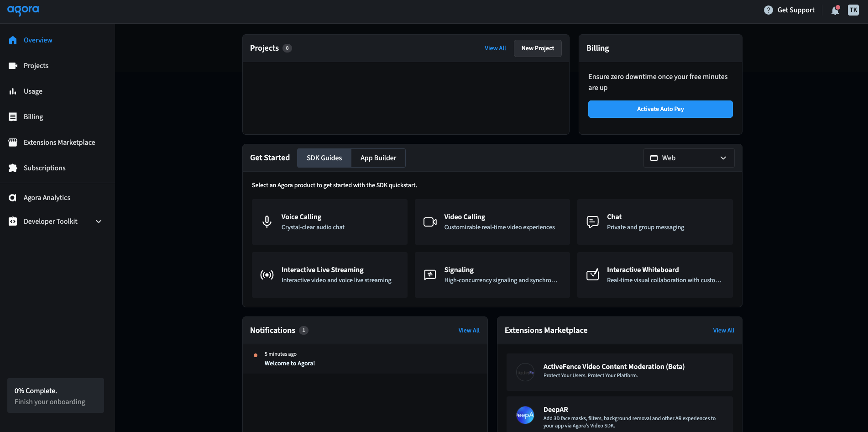Click the Projects count badge
This screenshot has width=868, height=432.
287,48
